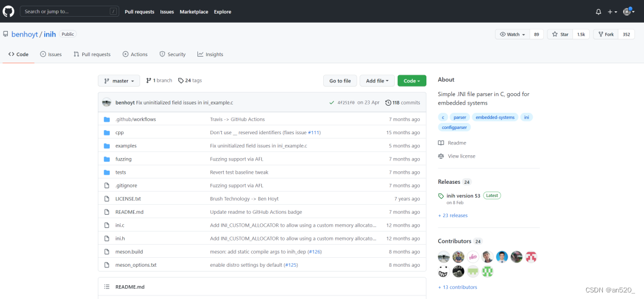Open the + 13 contributors link
This screenshot has height=299, width=644.
(457, 287)
